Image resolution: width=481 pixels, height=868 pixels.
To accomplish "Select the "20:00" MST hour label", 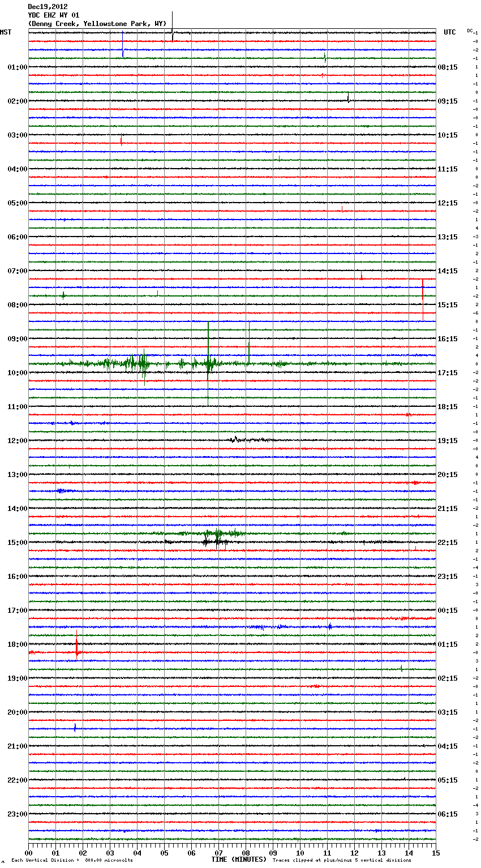I will 18,712.
